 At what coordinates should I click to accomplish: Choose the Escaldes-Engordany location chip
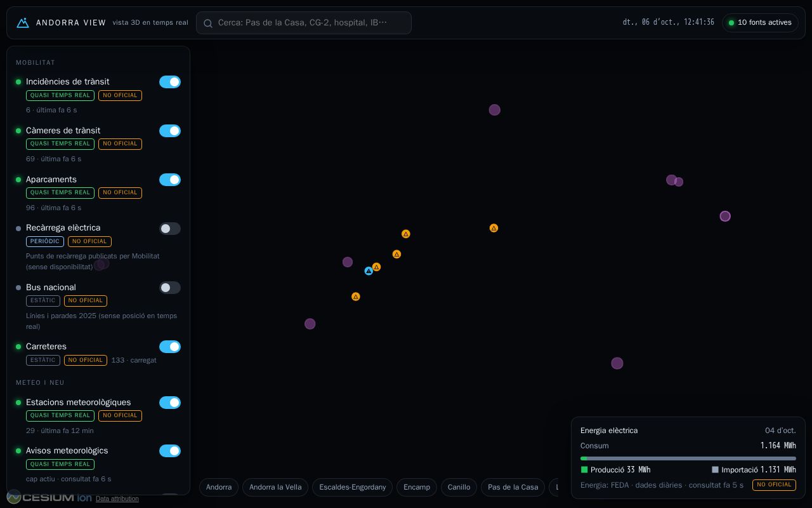(x=353, y=487)
